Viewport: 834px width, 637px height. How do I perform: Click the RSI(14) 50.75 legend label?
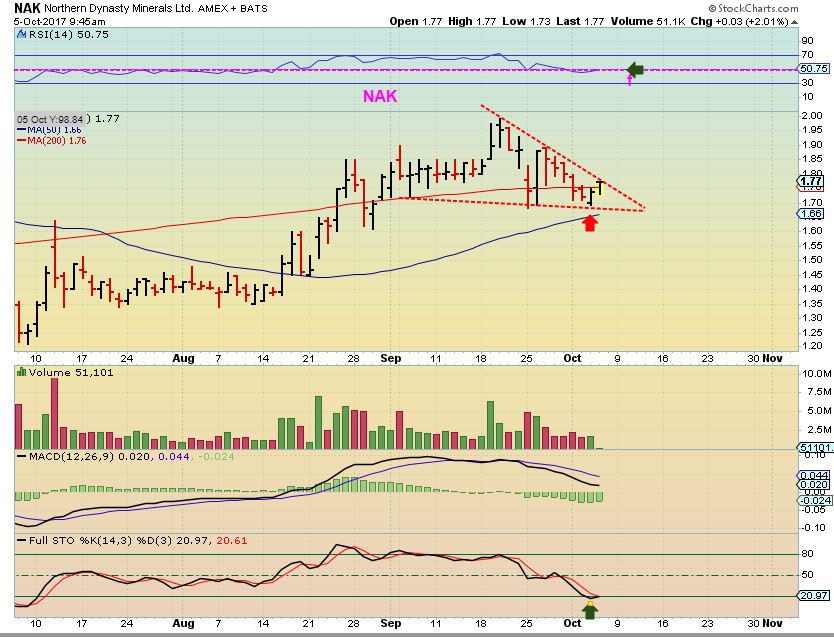coord(69,35)
